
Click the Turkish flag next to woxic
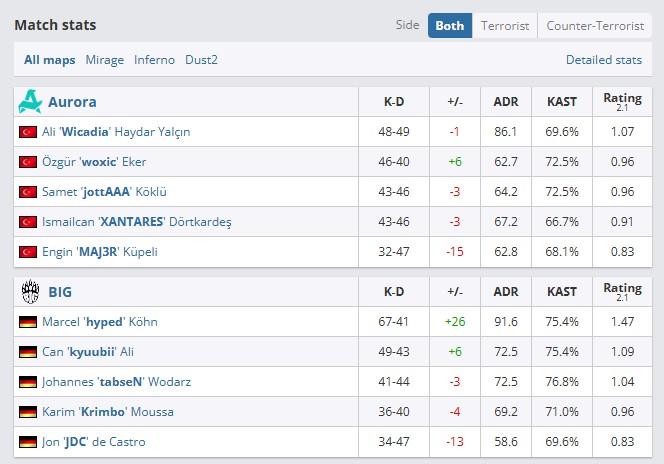tap(28, 162)
